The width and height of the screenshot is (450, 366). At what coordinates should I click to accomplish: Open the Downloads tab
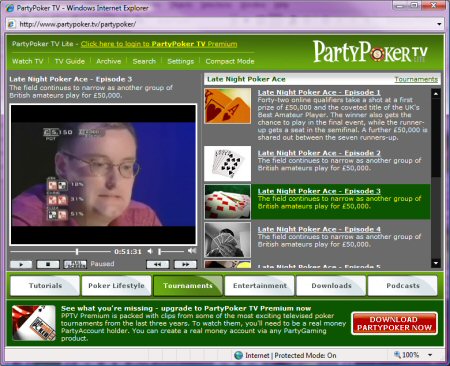pos(331,286)
